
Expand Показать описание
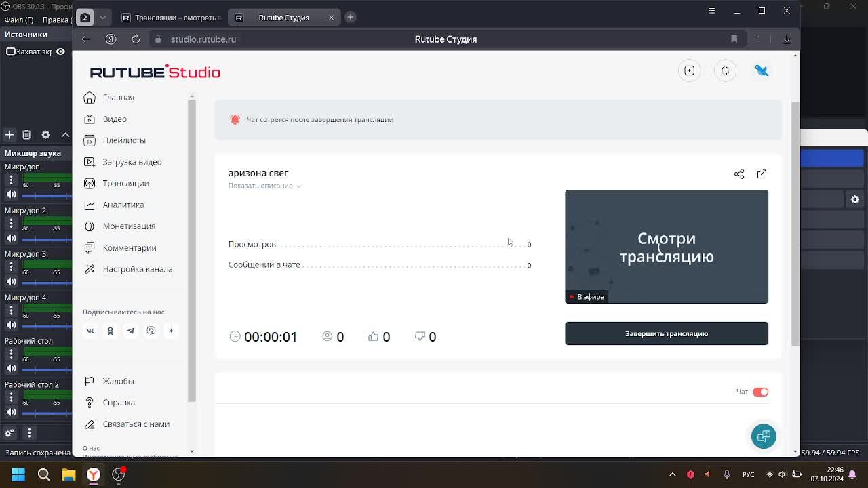tap(264, 186)
